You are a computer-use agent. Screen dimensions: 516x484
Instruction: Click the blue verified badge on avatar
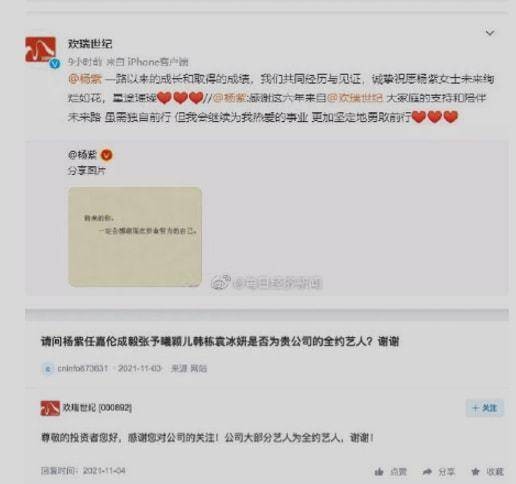(x=55, y=63)
